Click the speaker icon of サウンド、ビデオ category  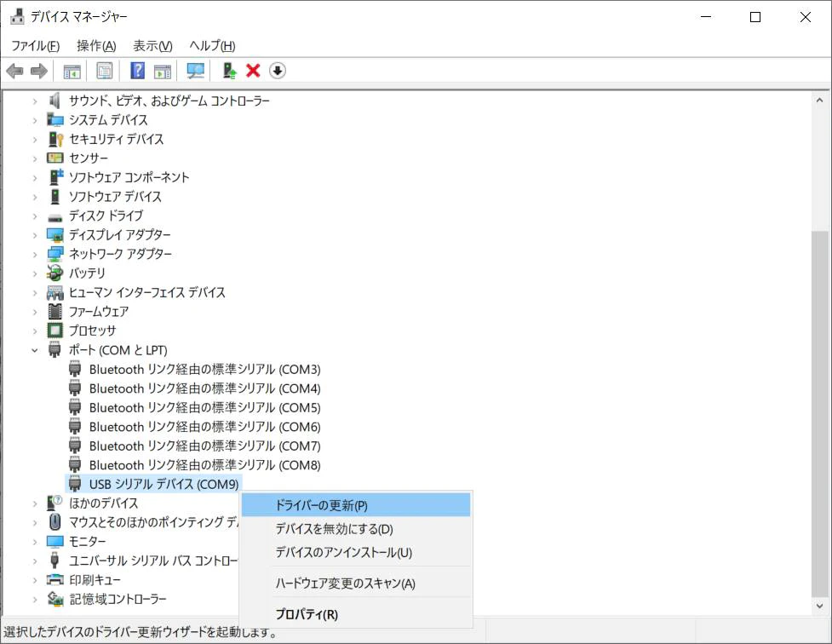click(55, 101)
